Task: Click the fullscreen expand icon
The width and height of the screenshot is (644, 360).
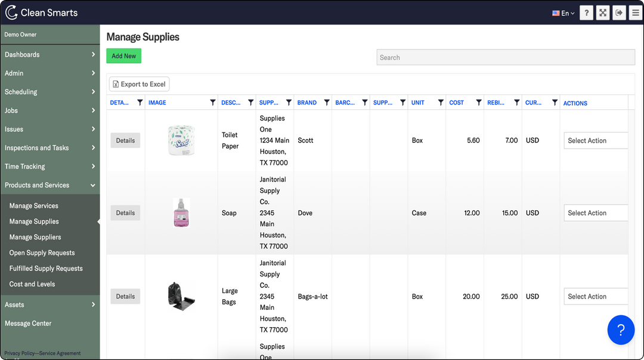Action: pos(602,12)
